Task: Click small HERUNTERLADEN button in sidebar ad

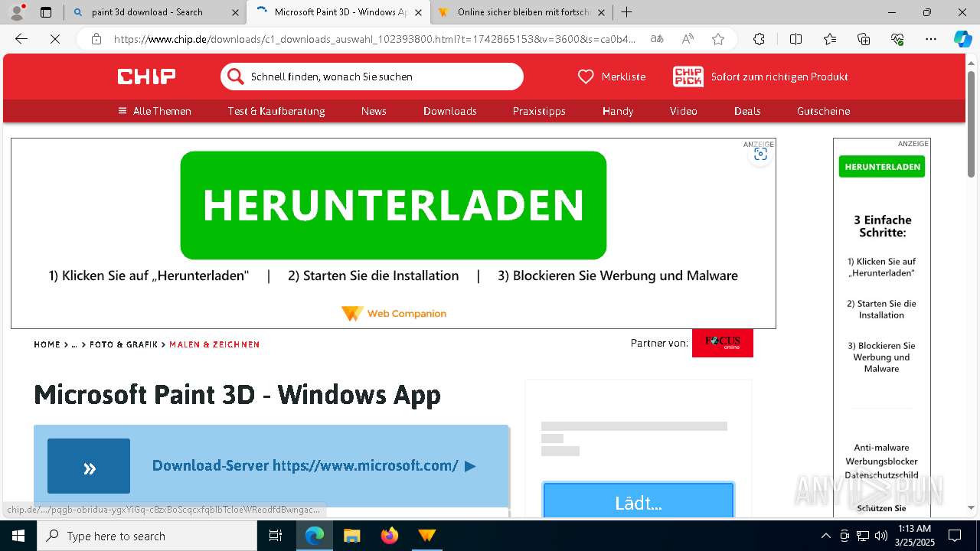Action: click(x=882, y=167)
